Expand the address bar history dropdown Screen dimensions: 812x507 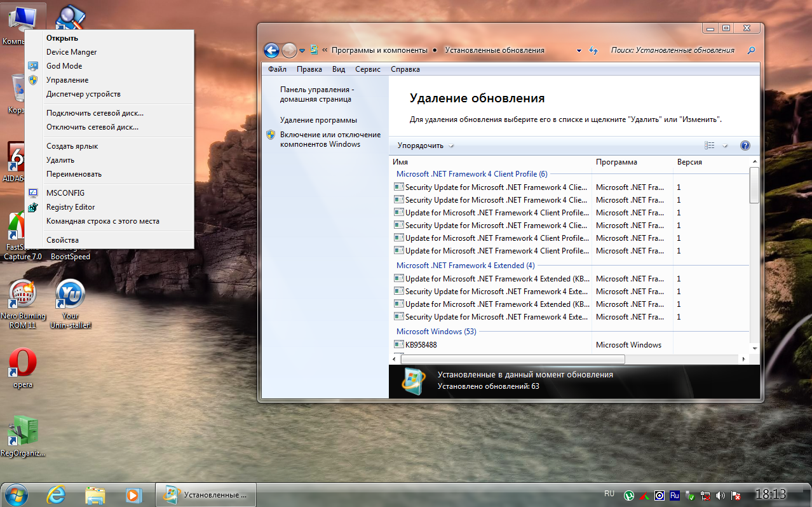click(579, 50)
